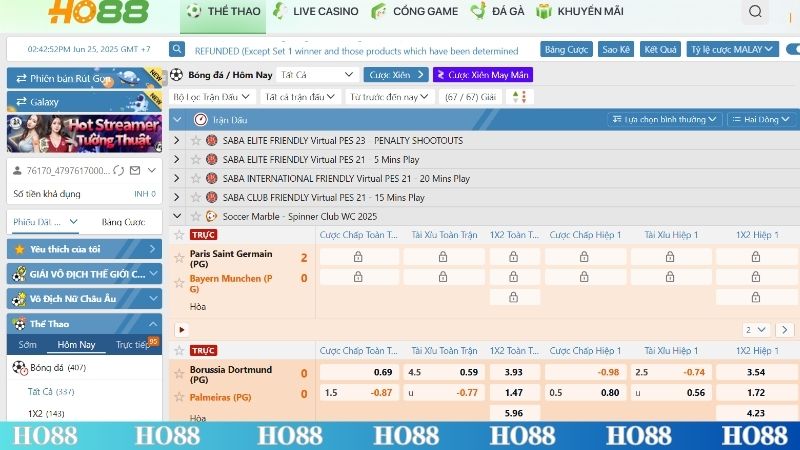Open CỔNG GAME in top navigation
Viewport: 800px width, 450px height.
(x=415, y=11)
